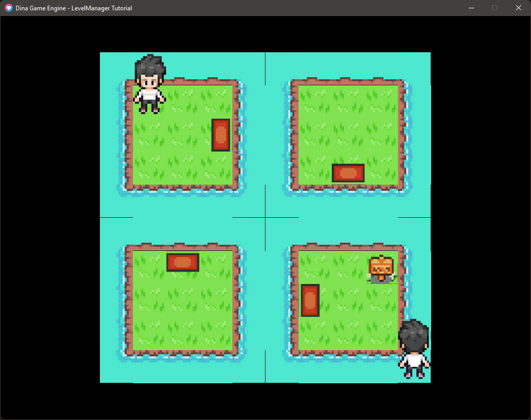Click the horizontal red rug on top-right island
Image resolution: width=531 pixels, height=420 pixels.
click(348, 173)
